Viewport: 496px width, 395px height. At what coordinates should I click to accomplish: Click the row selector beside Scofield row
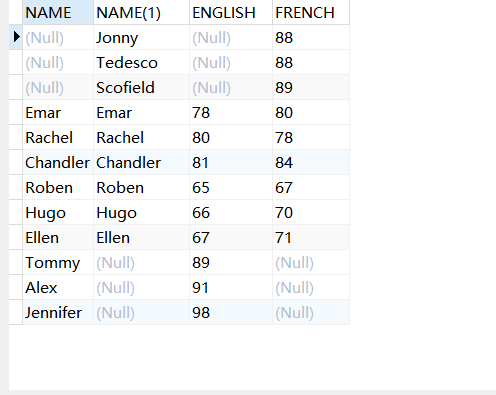tap(15, 87)
